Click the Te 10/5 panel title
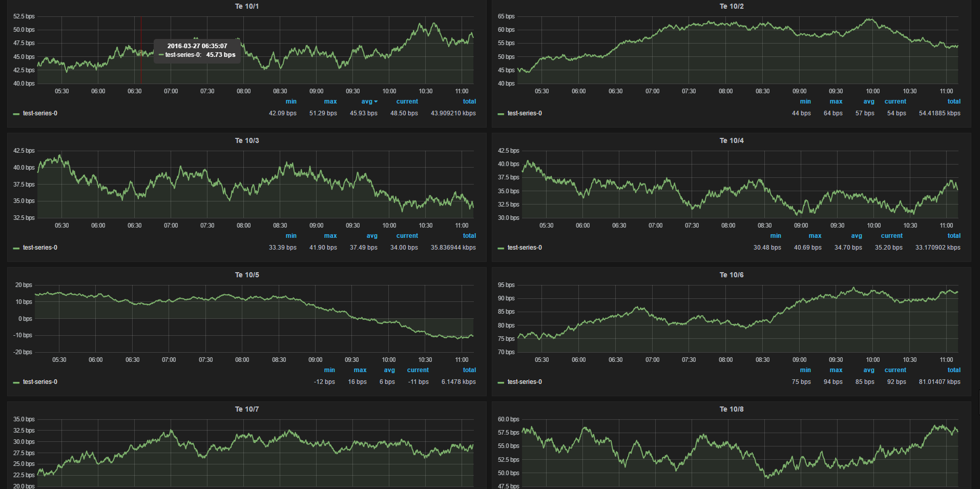The width and height of the screenshot is (980, 489). (246, 275)
